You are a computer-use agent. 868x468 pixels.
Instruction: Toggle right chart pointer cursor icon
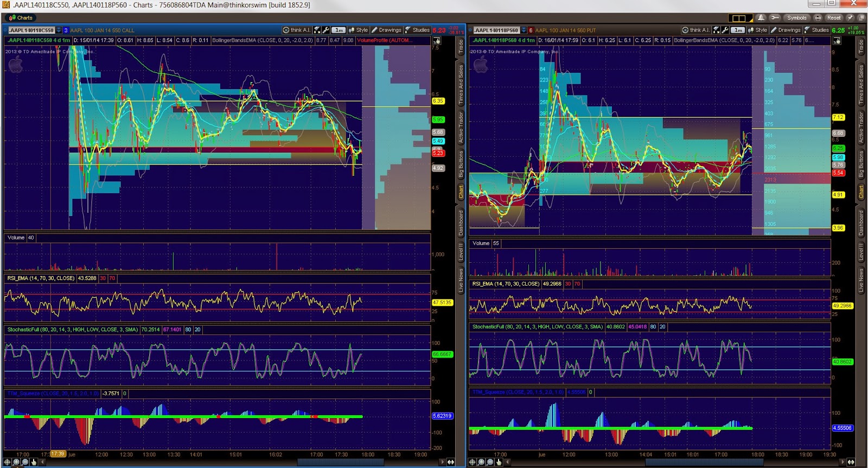[x=837, y=41]
